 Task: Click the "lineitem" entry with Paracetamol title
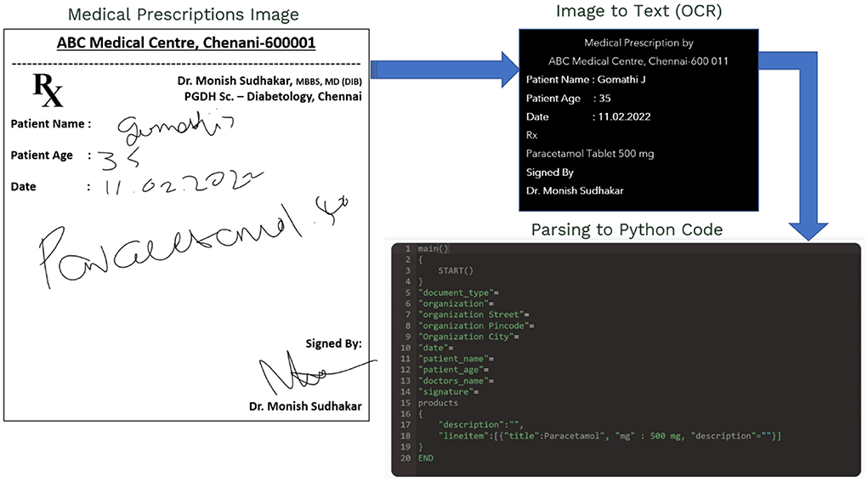(610, 436)
